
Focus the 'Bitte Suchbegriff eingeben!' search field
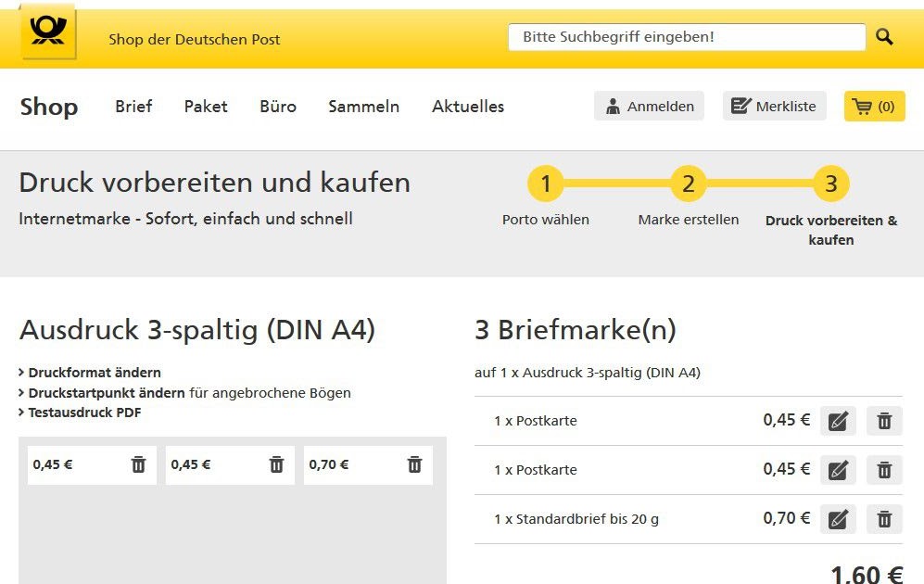(687, 37)
